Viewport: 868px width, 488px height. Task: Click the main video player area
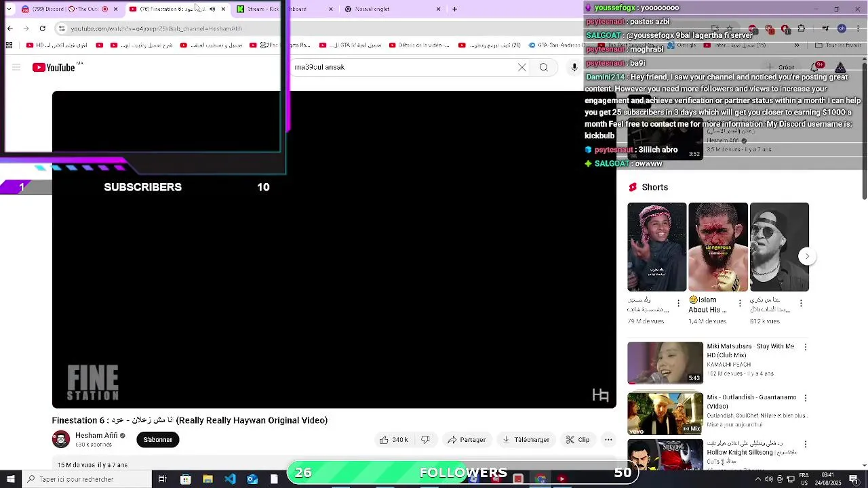tap(334, 249)
